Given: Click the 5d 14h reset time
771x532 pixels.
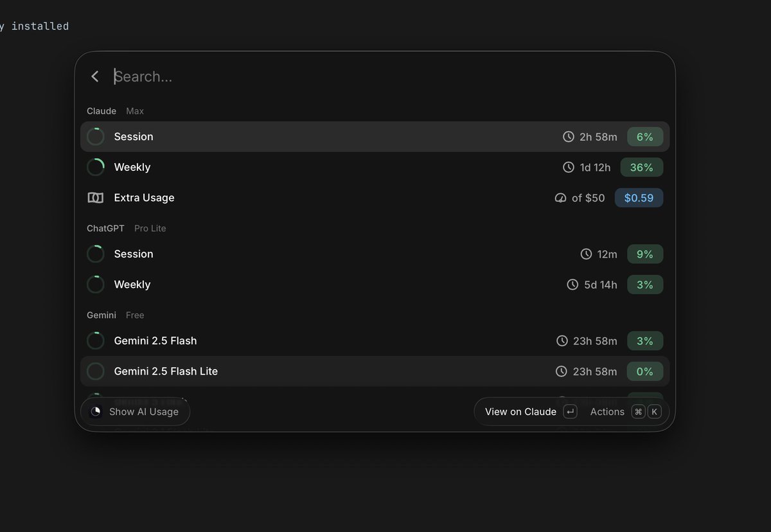Looking at the screenshot, I should tap(601, 285).
